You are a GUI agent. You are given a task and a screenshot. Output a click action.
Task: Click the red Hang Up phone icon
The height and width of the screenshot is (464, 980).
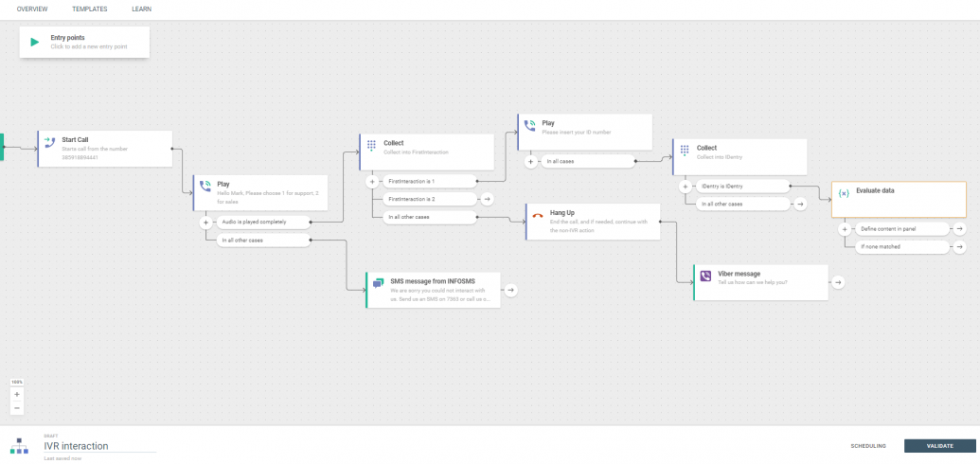(x=538, y=216)
